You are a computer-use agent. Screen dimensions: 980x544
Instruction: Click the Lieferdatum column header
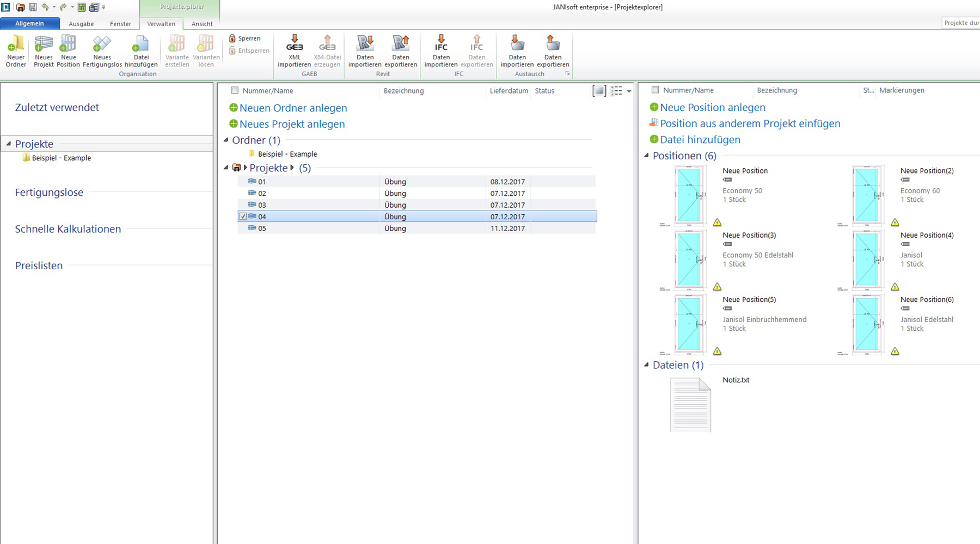(x=509, y=91)
